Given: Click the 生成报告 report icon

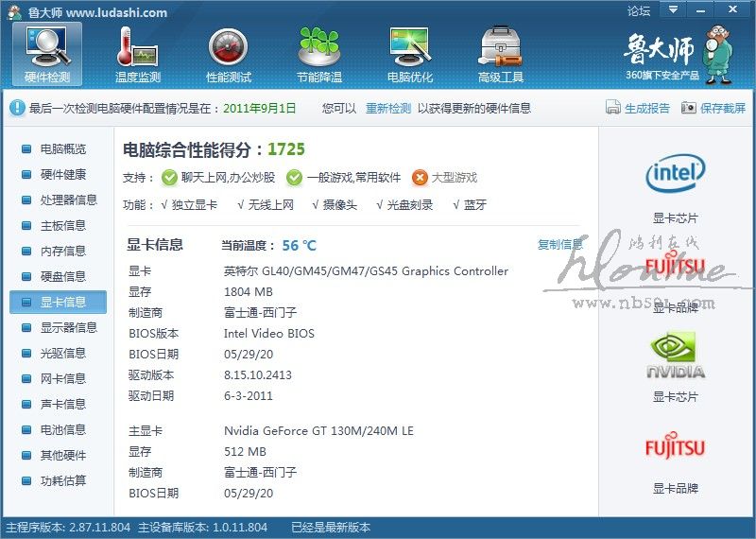Looking at the screenshot, I should (612, 107).
